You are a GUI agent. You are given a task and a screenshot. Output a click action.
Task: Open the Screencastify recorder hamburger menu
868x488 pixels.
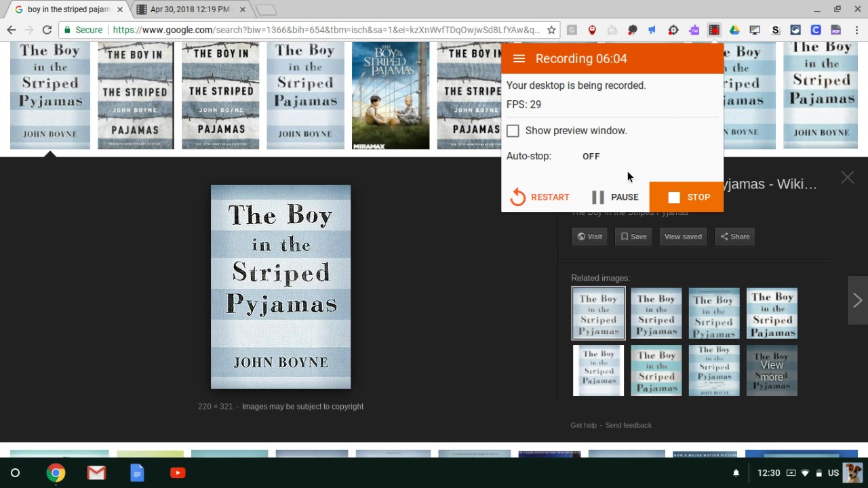[x=519, y=58]
